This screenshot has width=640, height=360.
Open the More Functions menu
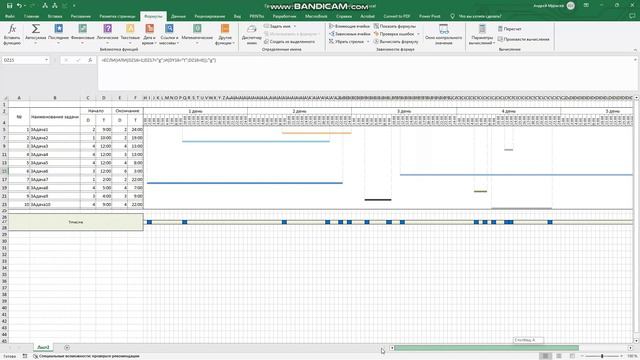(224, 35)
